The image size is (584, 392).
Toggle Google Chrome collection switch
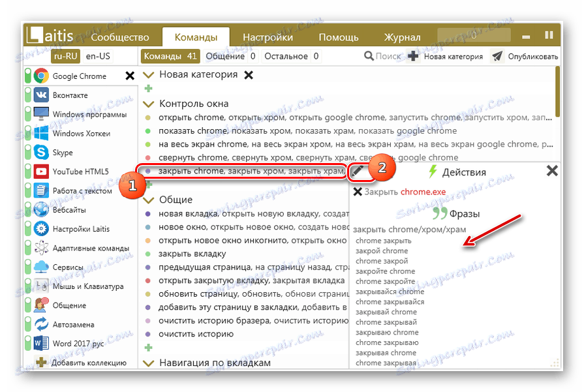coord(28,76)
